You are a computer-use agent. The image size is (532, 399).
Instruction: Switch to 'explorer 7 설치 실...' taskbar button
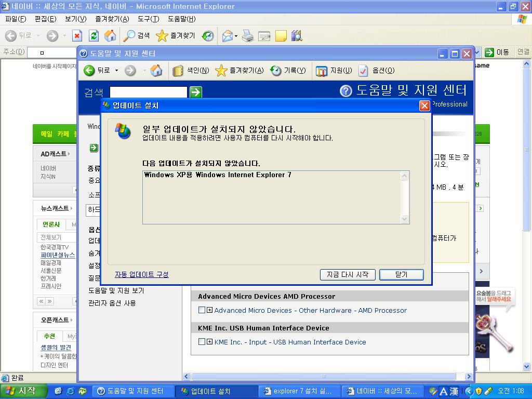coord(299,391)
